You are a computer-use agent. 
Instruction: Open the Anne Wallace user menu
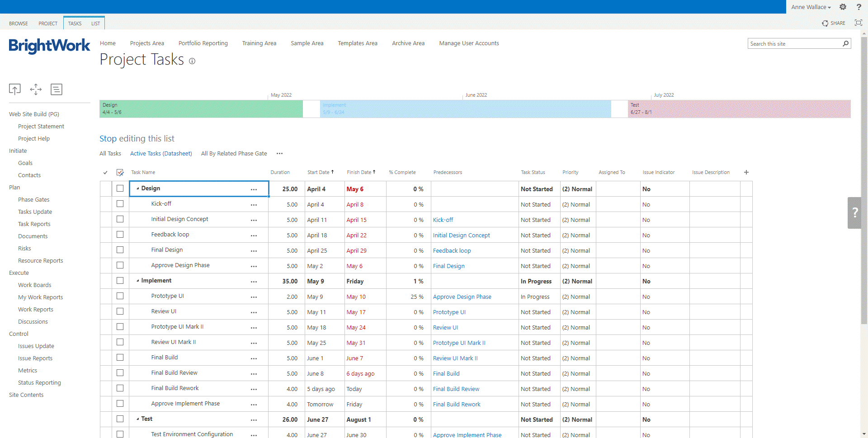811,7
